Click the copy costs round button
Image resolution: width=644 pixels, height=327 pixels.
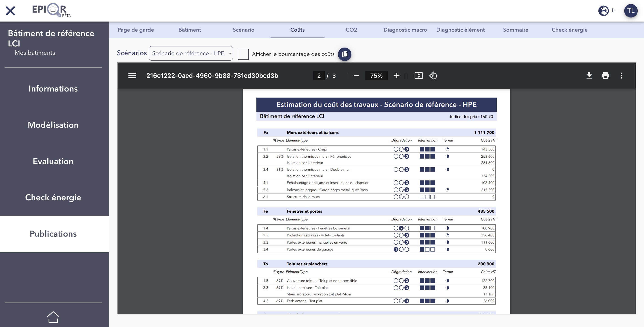(x=344, y=54)
